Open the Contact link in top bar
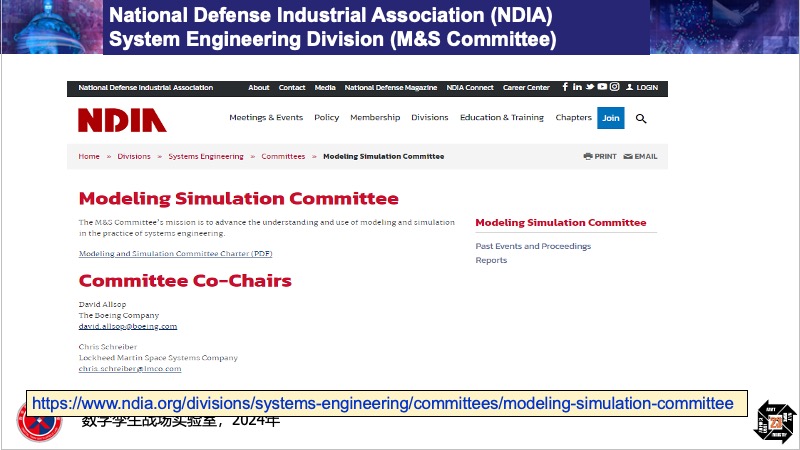 pos(292,87)
